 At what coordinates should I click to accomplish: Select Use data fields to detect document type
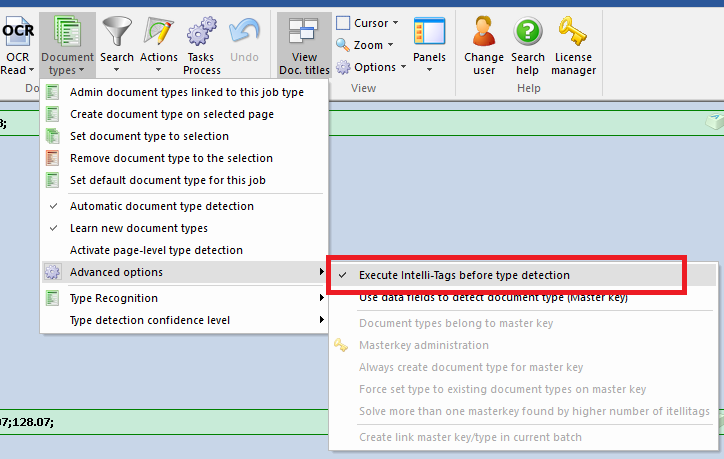point(493,297)
